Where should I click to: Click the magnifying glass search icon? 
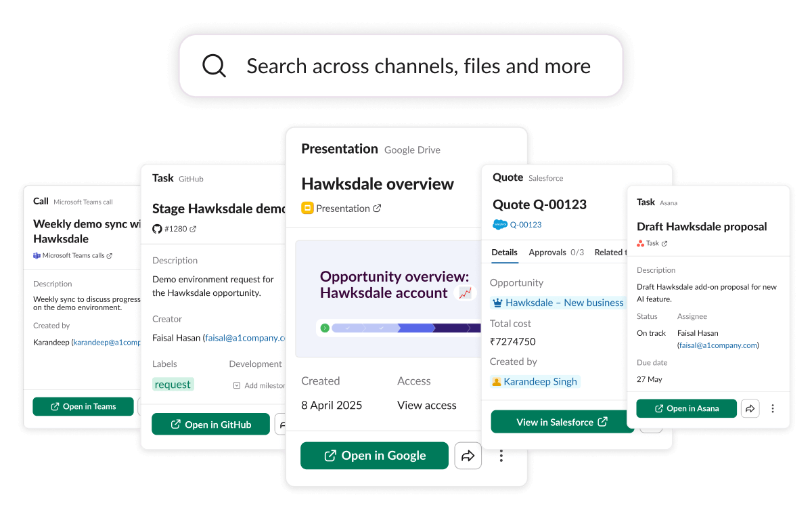(214, 66)
